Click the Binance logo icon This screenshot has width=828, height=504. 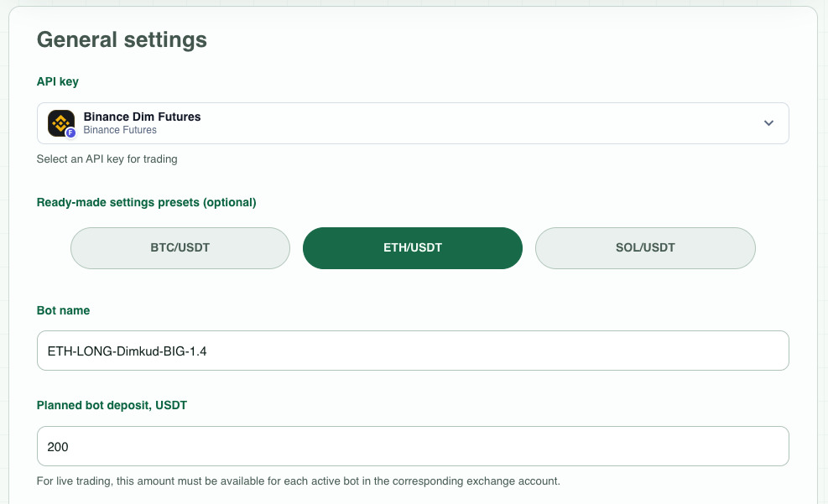tap(60, 123)
